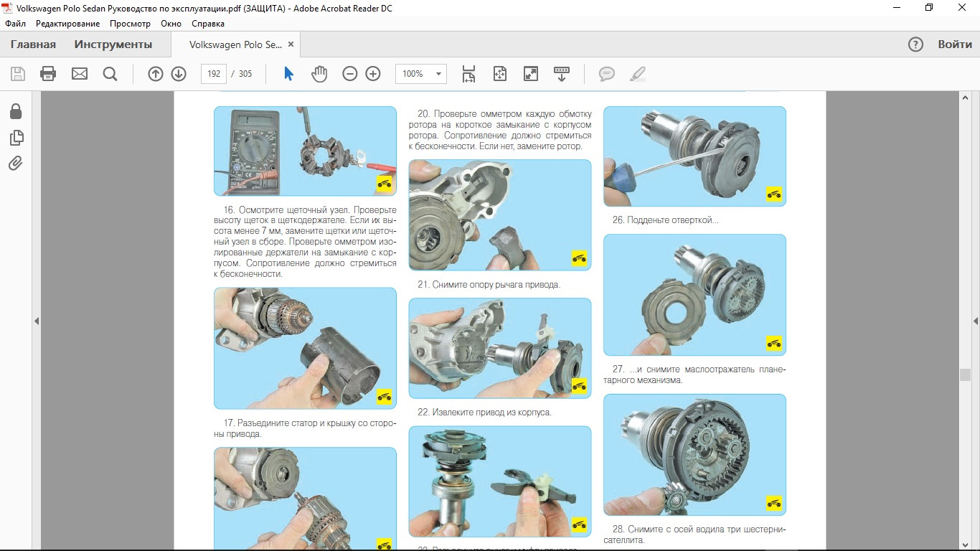Go to previous page arrow
This screenshot has height=551, width=980.
coord(156,74)
